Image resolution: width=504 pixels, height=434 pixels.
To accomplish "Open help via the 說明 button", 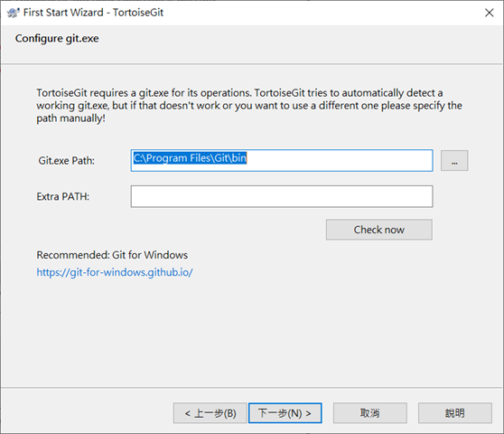I will (455, 413).
